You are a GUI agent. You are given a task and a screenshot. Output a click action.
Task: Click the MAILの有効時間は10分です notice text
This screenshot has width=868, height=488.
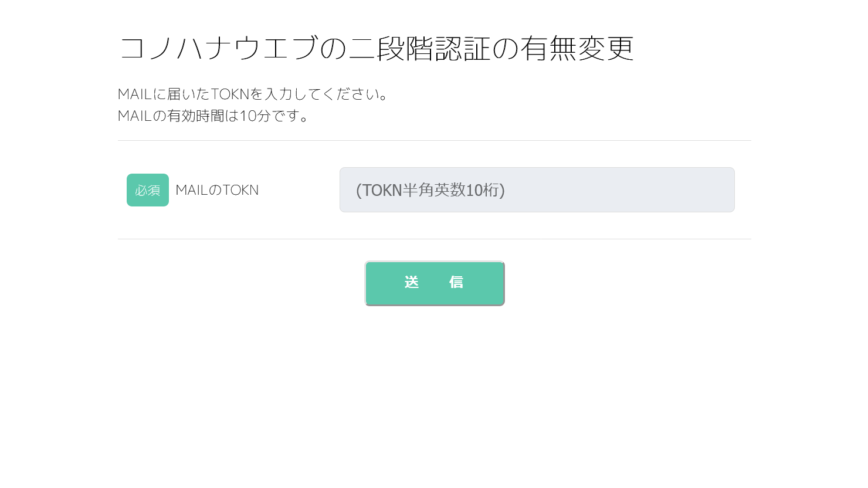213,116
